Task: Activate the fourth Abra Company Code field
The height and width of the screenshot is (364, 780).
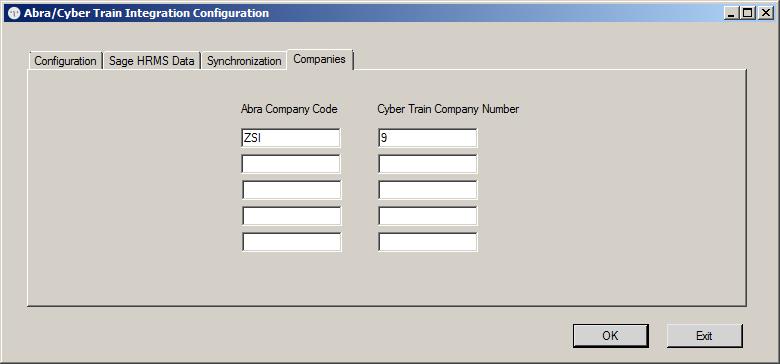Action: [292, 216]
